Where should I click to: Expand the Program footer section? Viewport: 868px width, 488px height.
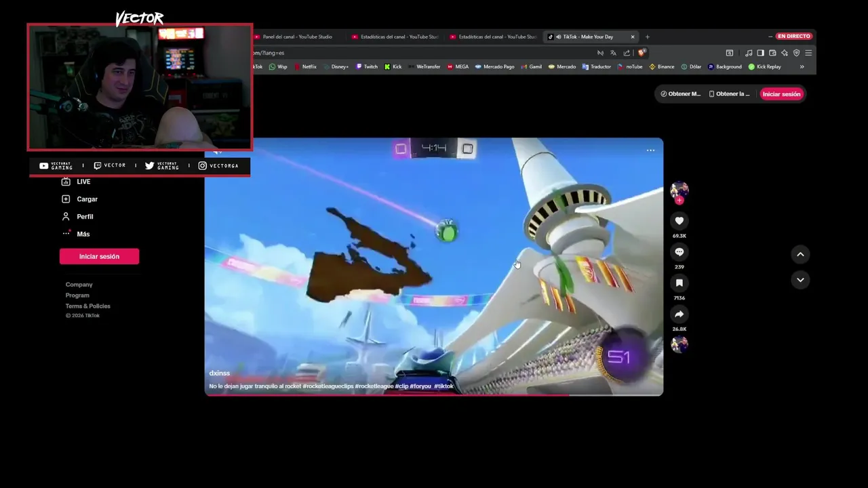77,296
